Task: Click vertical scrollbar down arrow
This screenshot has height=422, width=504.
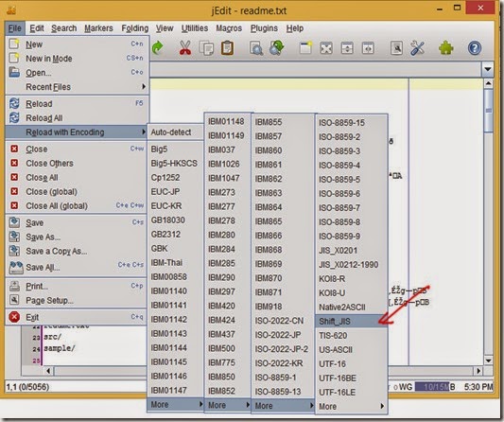Action: coord(488,360)
